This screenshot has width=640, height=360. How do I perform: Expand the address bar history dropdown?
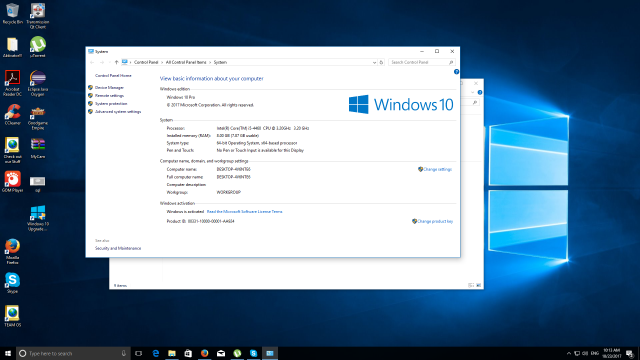pos(374,62)
